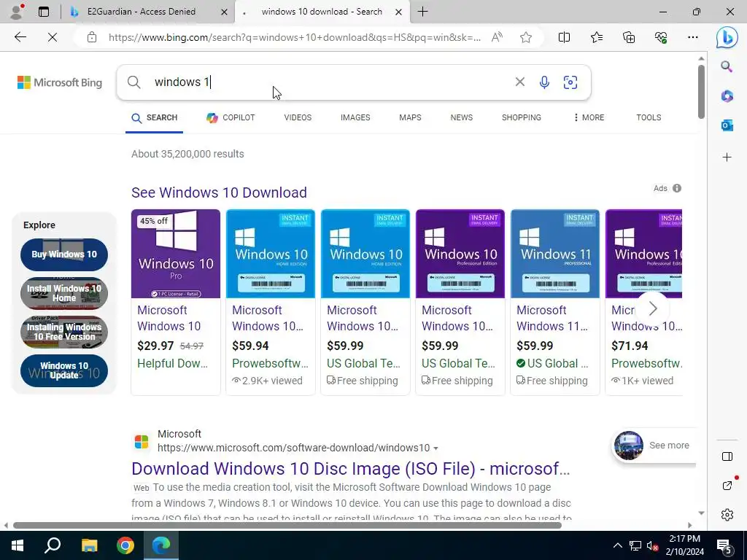Open $59.94 Prowebsoftware Windows 10 card
The width and height of the screenshot is (747, 560).
tap(271, 302)
